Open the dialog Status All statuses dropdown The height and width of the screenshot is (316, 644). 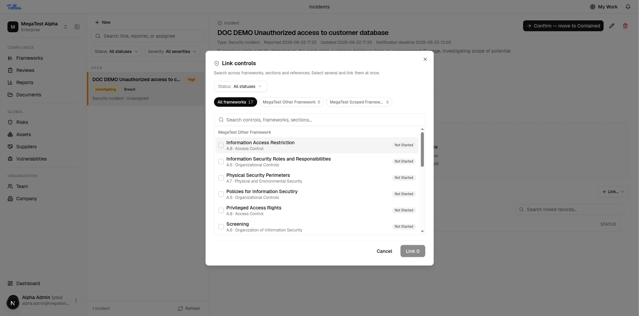pos(240,87)
